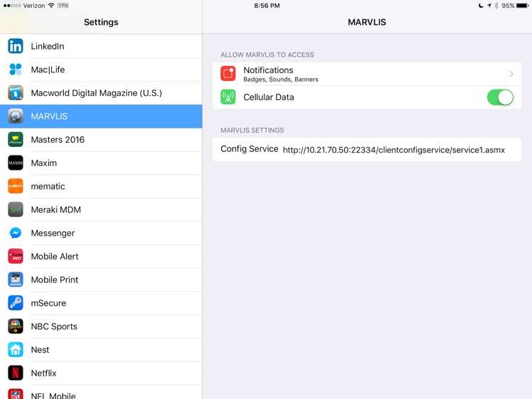Image resolution: width=532 pixels, height=399 pixels.
Task: Tap the location services arrow icon
Action: 489,6
